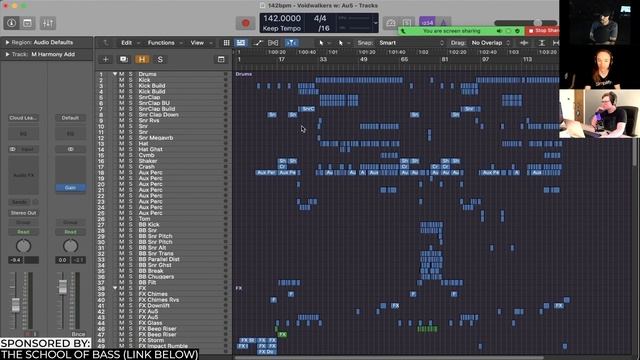Screen dimensions: 640x360
Task: Toggle the highlighted track list view icon
Action: pos(241,43)
